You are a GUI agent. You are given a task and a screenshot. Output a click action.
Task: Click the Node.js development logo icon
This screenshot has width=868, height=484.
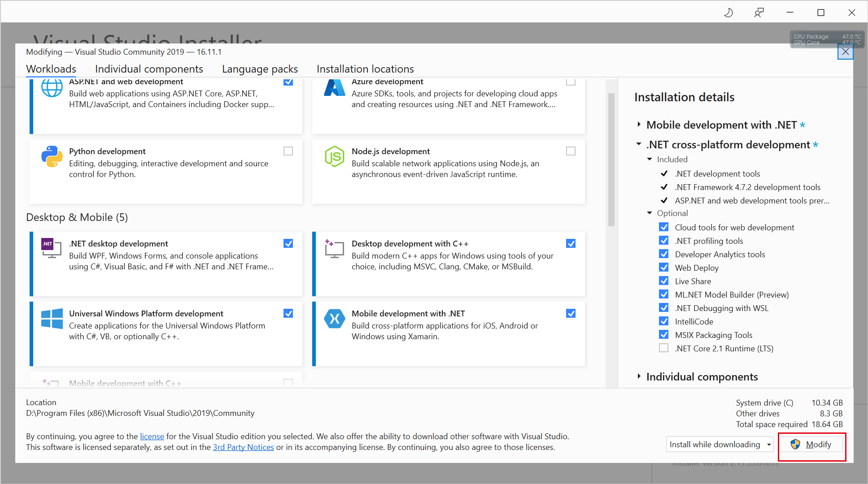click(x=334, y=156)
